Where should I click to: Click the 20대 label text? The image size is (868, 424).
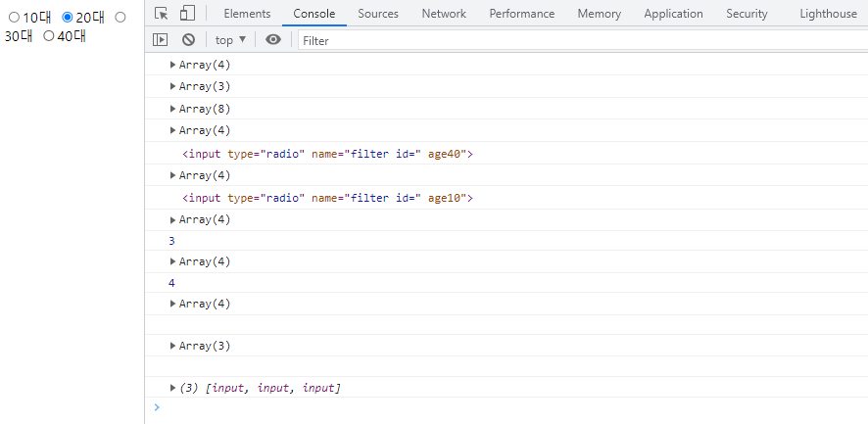90,18
